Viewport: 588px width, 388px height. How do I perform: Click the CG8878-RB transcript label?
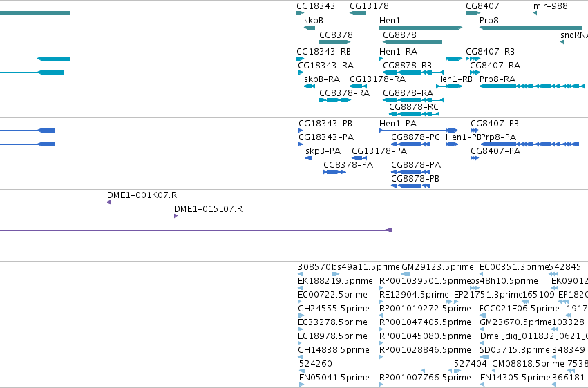(407, 65)
